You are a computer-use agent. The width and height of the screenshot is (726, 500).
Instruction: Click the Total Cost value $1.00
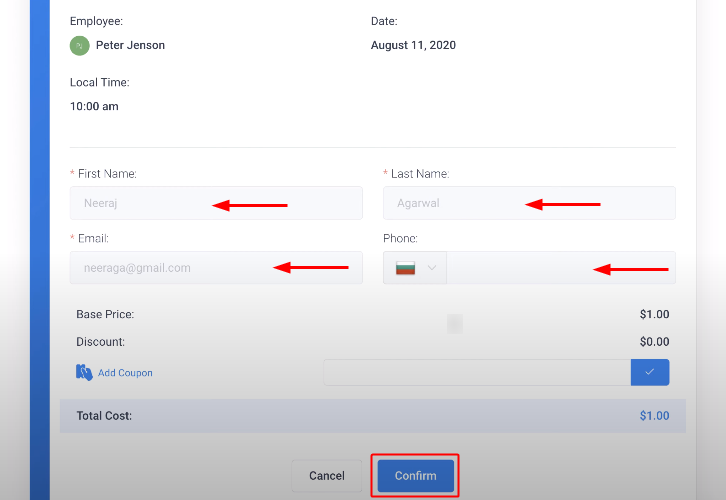(654, 416)
